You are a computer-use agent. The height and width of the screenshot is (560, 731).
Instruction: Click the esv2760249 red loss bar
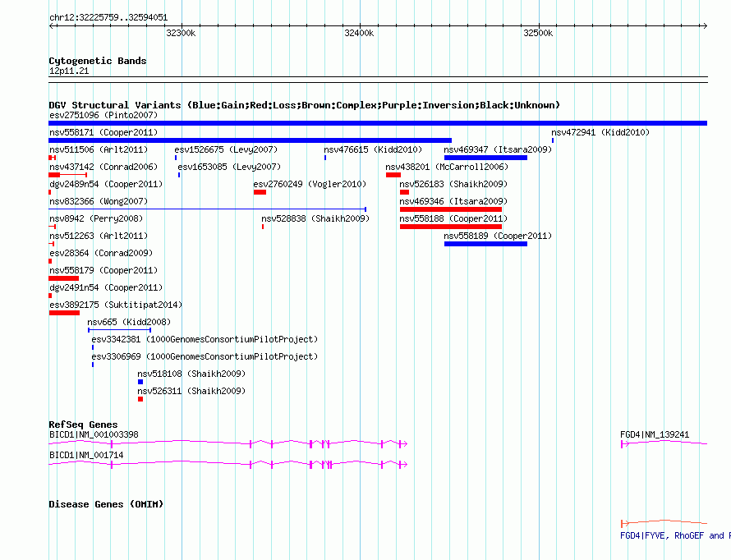pyautogui.click(x=260, y=192)
